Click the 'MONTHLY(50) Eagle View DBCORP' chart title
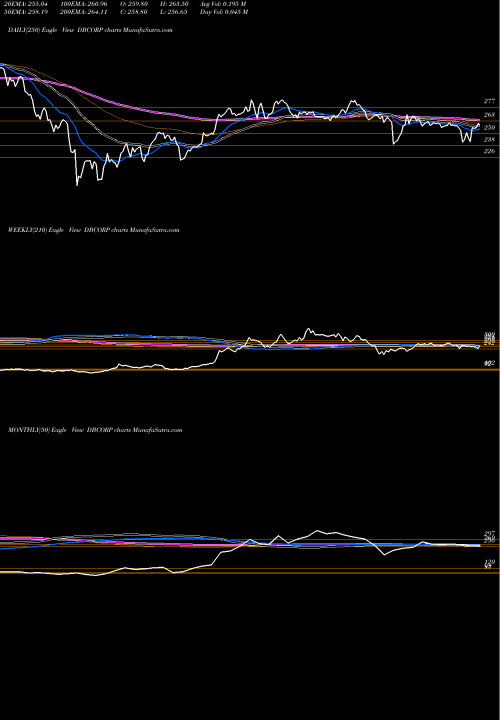 coord(95,430)
